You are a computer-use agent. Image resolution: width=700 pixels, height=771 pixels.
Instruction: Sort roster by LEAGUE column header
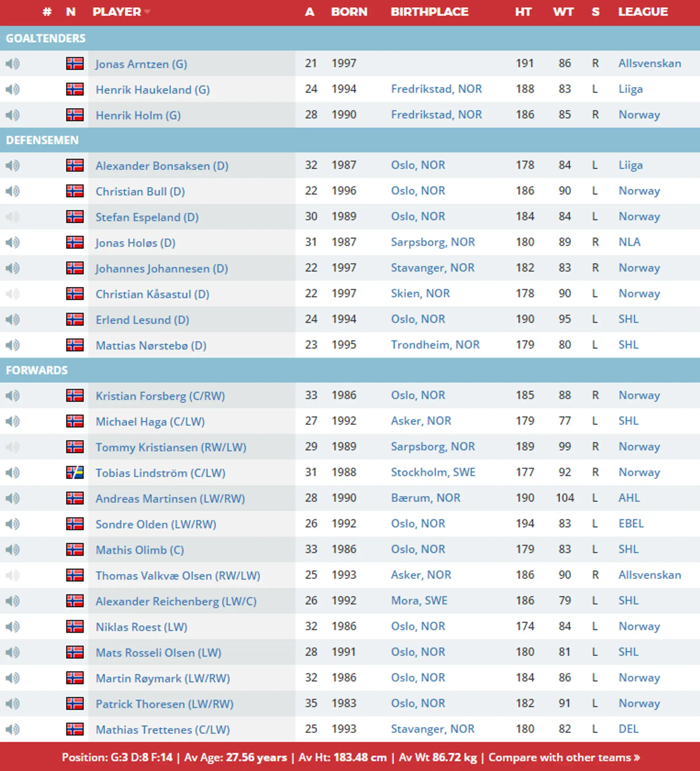(643, 12)
